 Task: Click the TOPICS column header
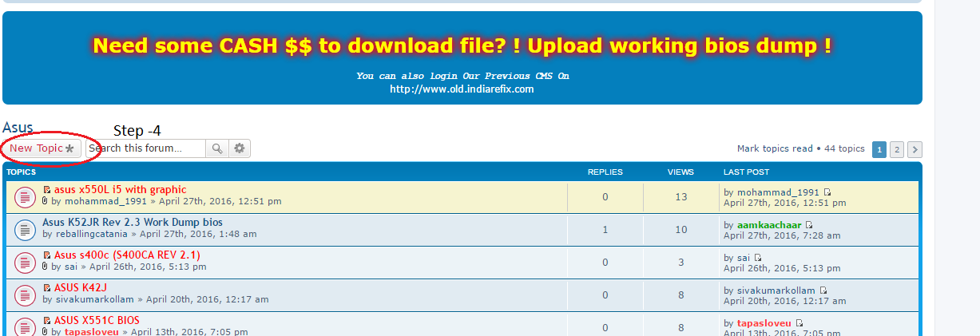(x=22, y=172)
